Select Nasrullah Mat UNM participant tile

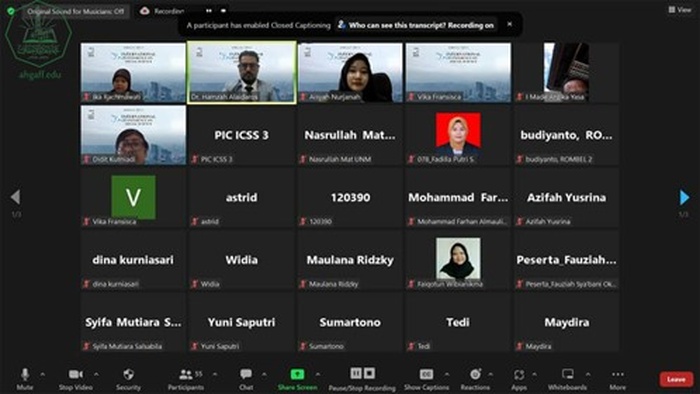(x=350, y=135)
